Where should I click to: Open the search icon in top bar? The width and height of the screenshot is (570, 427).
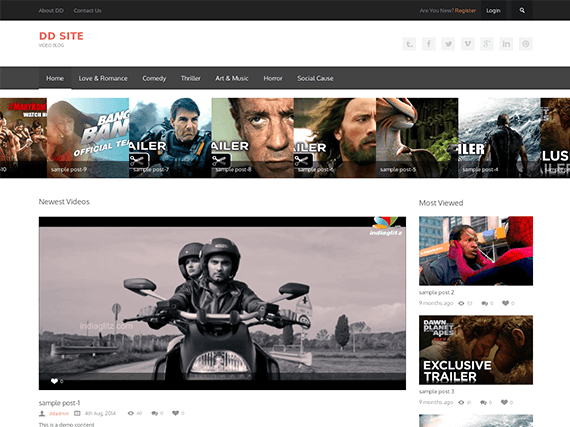click(522, 11)
